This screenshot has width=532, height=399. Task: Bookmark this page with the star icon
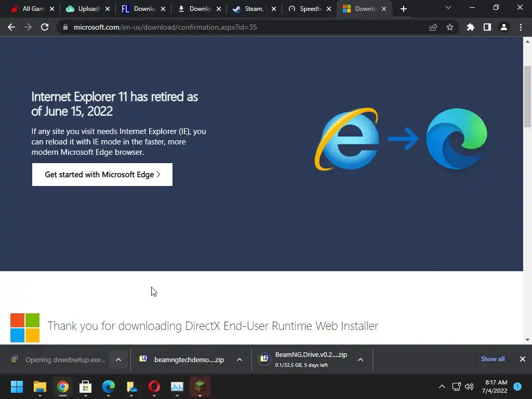point(450,27)
